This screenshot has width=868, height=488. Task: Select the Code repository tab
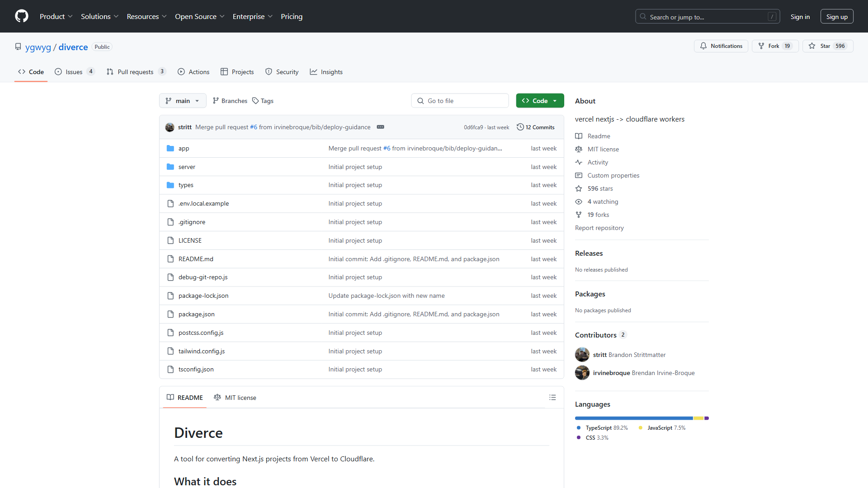31,72
